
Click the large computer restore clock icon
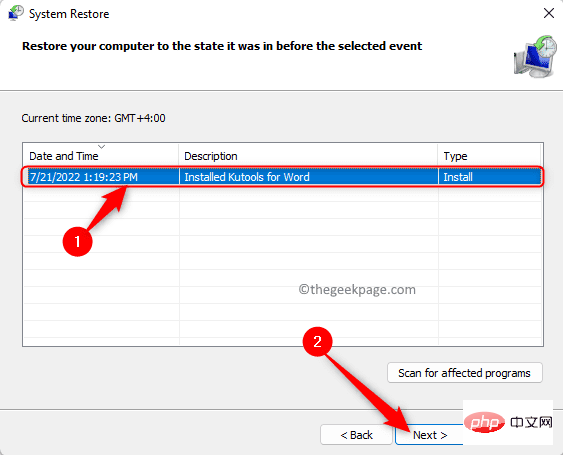(x=535, y=56)
